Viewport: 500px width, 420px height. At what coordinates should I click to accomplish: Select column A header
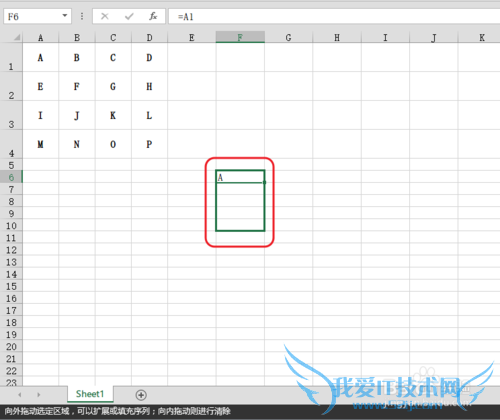[x=41, y=38]
